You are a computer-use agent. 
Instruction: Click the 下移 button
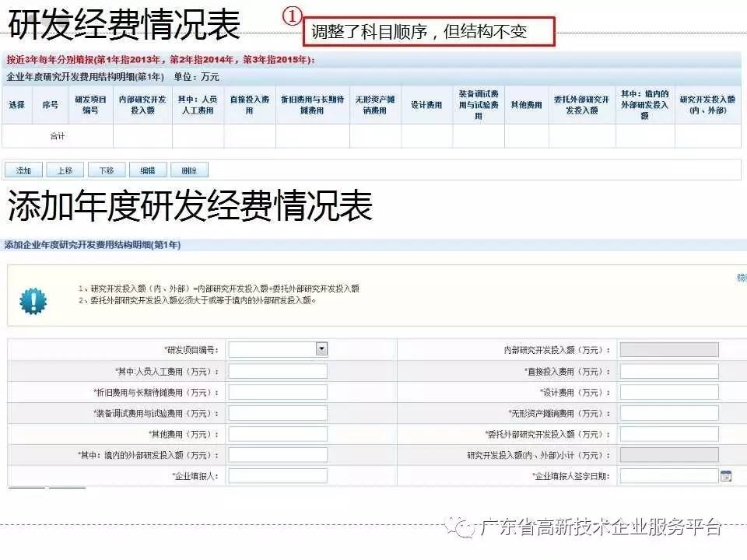[106, 170]
